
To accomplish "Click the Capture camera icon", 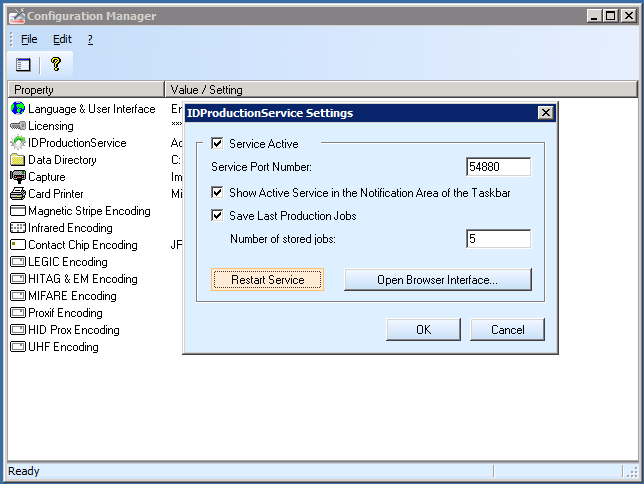I will [17, 177].
